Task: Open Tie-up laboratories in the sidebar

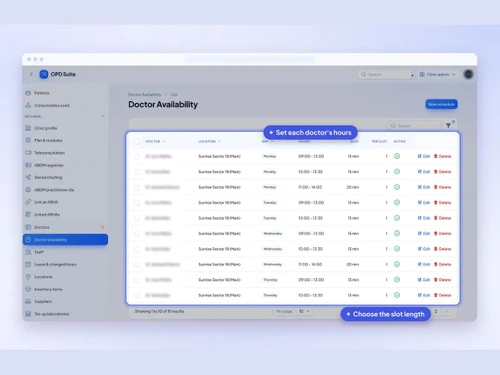Action: 65,314
